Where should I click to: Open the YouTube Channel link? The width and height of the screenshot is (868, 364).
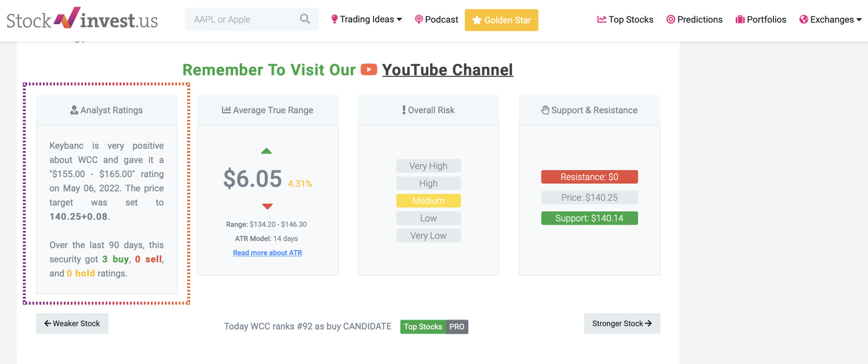point(447,70)
